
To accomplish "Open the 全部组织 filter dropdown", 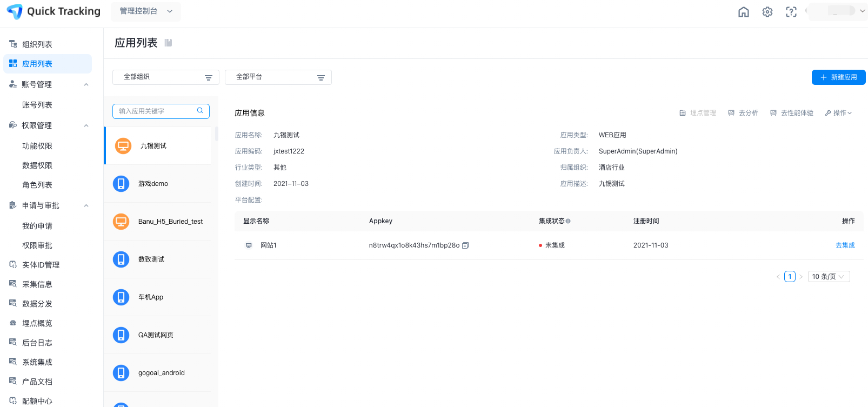I will click(166, 77).
